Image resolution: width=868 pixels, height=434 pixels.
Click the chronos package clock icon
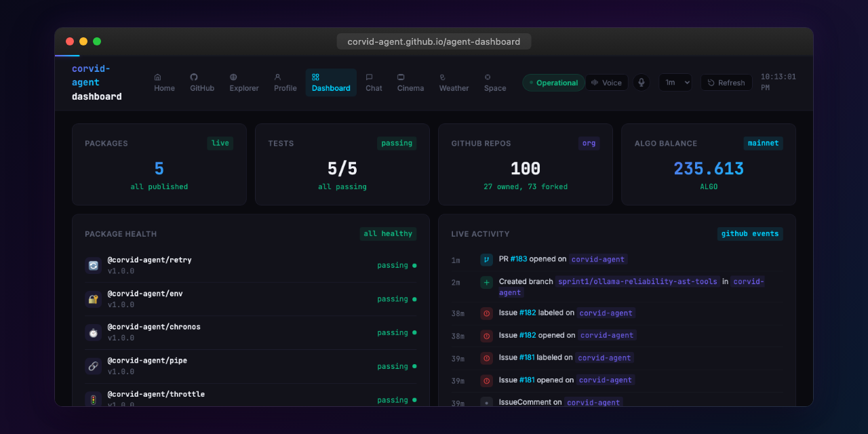click(x=93, y=332)
